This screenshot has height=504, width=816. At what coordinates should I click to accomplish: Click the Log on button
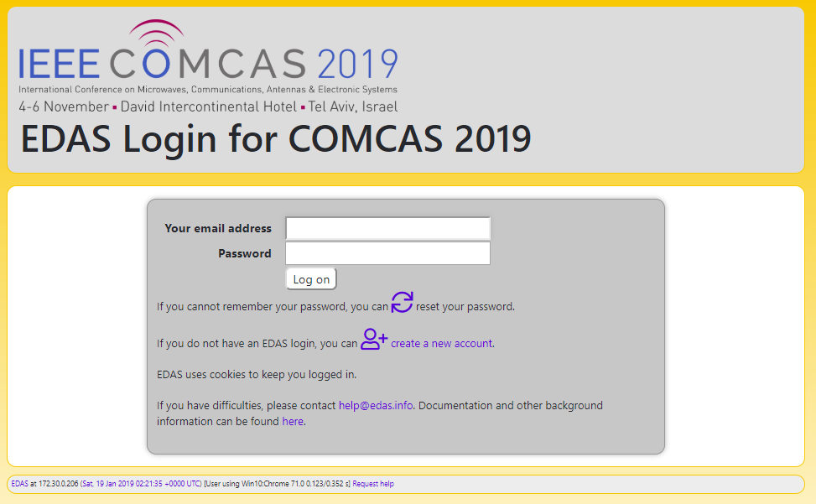click(311, 279)
